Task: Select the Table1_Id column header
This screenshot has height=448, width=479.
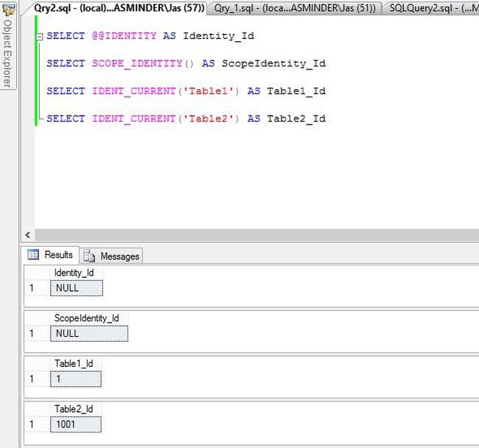Action: [x=76, y=364]
